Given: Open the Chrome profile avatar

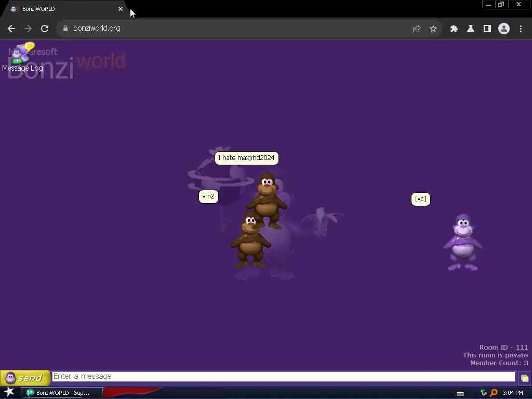Looking at the screenshot, I should (x=504, y=29).
